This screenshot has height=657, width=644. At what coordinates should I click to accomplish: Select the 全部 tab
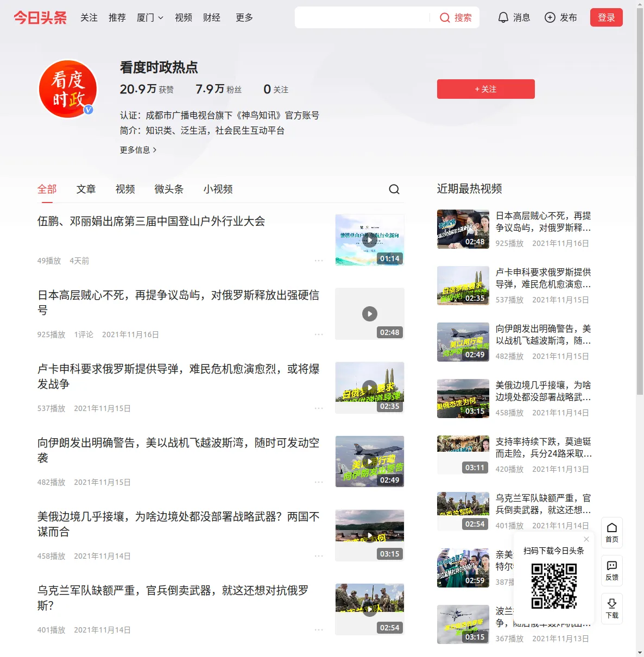click(47, 189)
